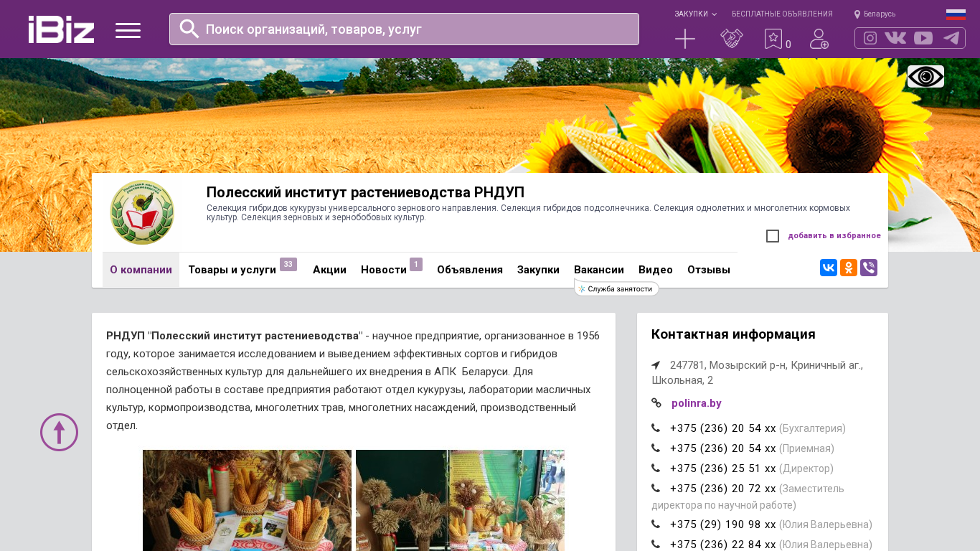Open the Акции tab

tap(329, 270)
